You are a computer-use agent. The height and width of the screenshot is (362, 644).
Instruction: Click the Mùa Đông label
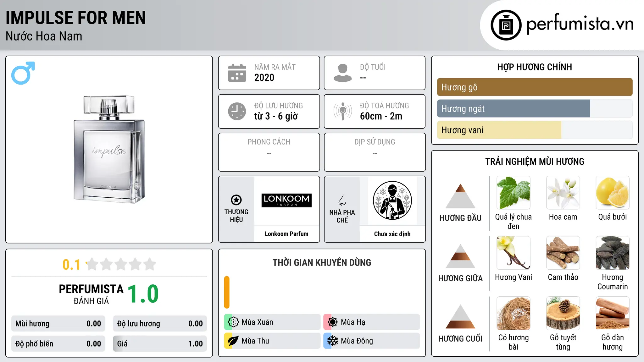point(357,341)
